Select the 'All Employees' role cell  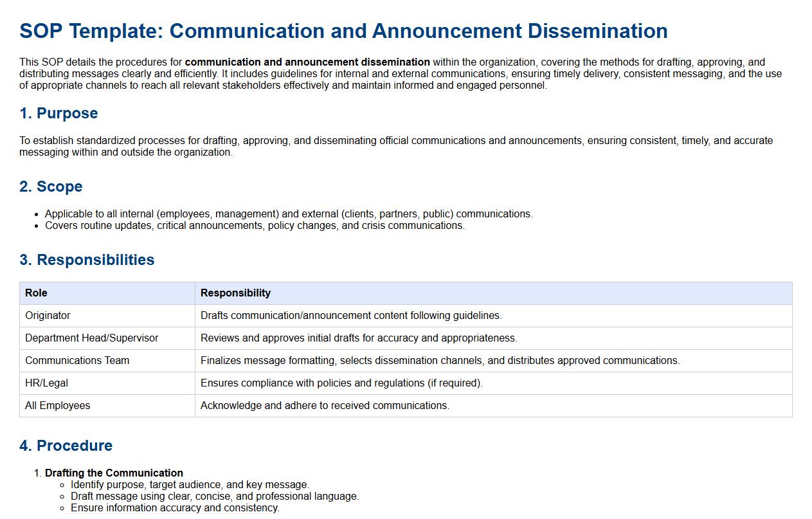click(57, 406)
